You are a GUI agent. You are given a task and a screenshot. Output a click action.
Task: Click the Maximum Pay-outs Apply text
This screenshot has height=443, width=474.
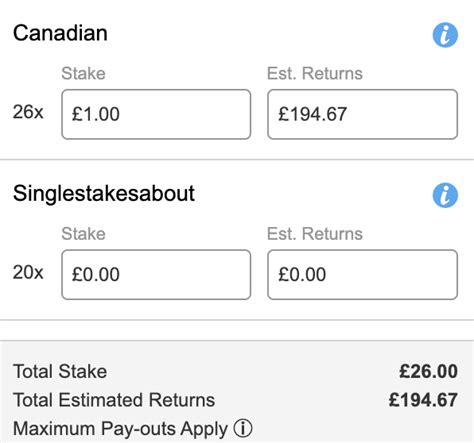[x=120, y=429]
